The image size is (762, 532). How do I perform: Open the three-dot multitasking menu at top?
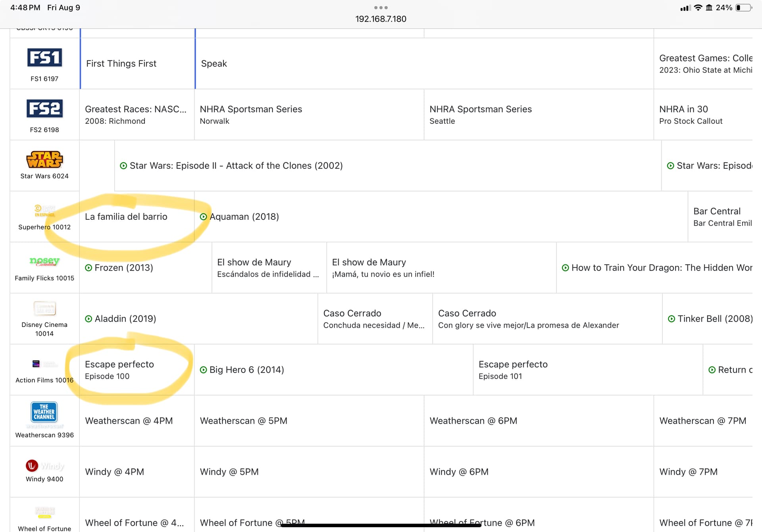coord(381,8)
